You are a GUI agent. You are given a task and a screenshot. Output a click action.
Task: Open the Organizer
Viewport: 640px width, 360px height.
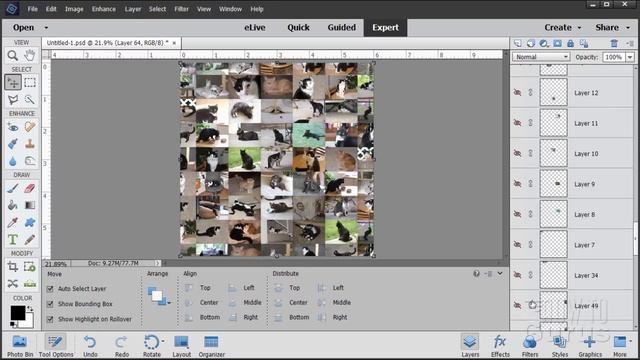[211, 346]
